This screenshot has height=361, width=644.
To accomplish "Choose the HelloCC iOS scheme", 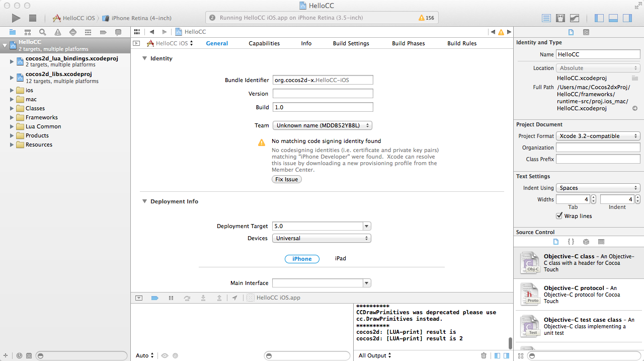I will 74,18.
